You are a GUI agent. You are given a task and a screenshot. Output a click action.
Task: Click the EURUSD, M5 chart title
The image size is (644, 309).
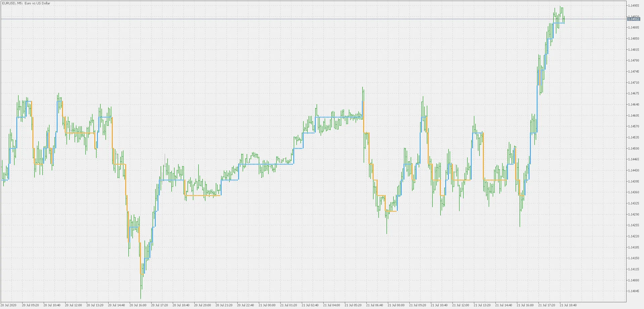point(25,3)
